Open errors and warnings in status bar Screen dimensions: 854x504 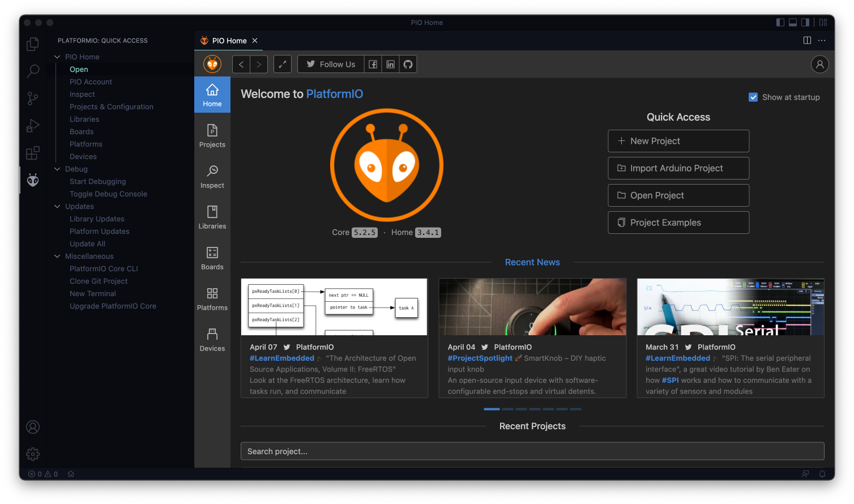click(x=43, y=474)
